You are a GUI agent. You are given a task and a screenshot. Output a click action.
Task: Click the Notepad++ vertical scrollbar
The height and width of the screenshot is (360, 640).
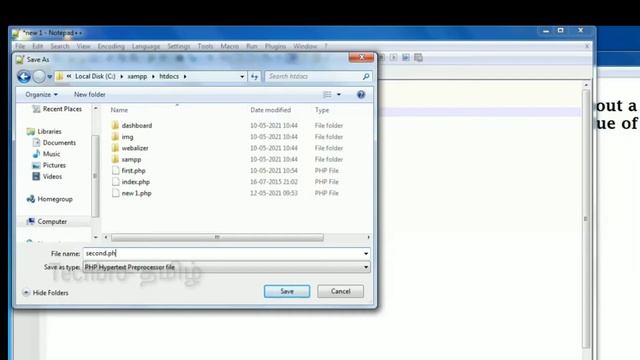pyautogui.click(x=586, y=218)
